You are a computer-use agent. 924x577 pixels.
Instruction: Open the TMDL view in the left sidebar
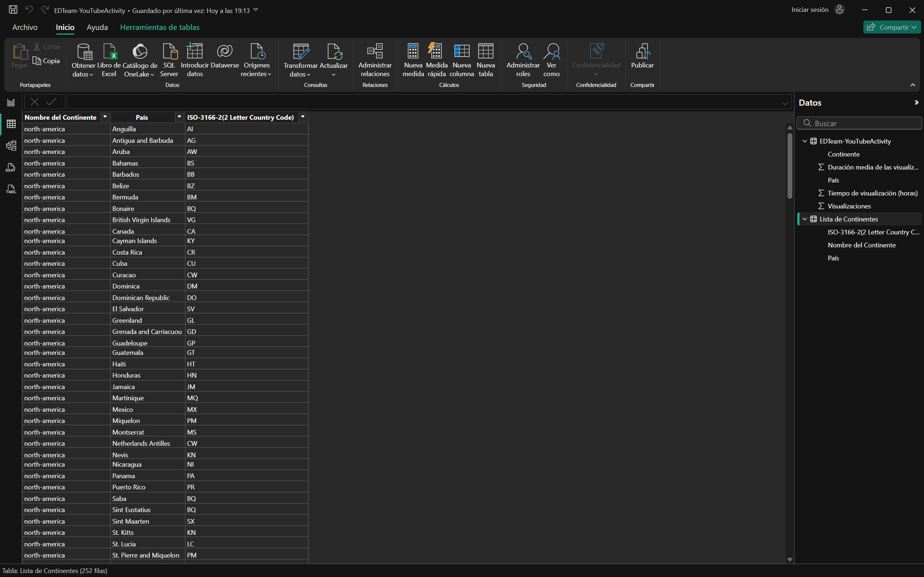pos(11,189)
